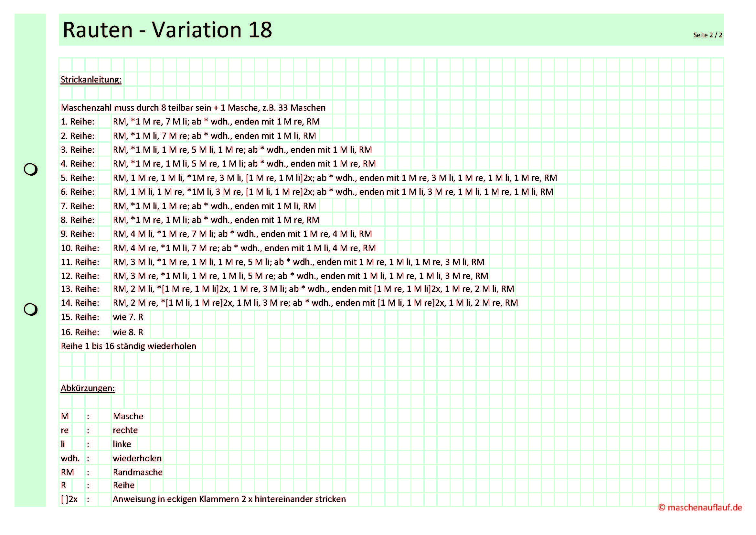Select the Reihe 1 bis 16 repeat note
This screenshot has height=535, width=756.
point(128,345)
